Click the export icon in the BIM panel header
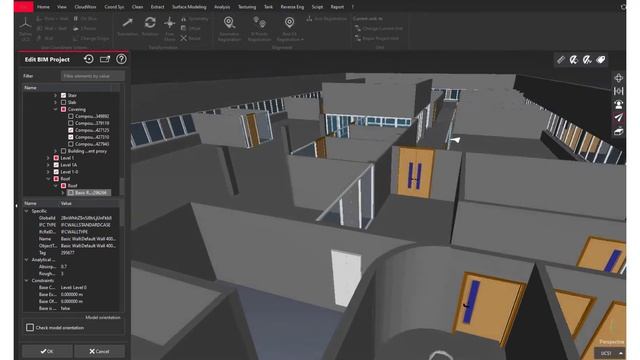Screen dimensions: 640x360 coord(105,59)
